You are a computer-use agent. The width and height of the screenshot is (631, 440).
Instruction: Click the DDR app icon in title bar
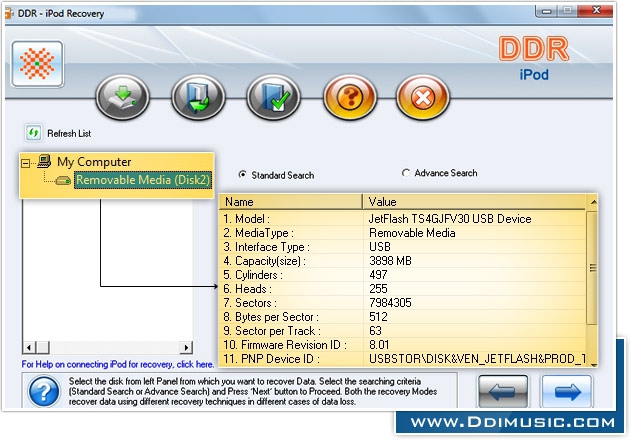[x=9, y=13]
